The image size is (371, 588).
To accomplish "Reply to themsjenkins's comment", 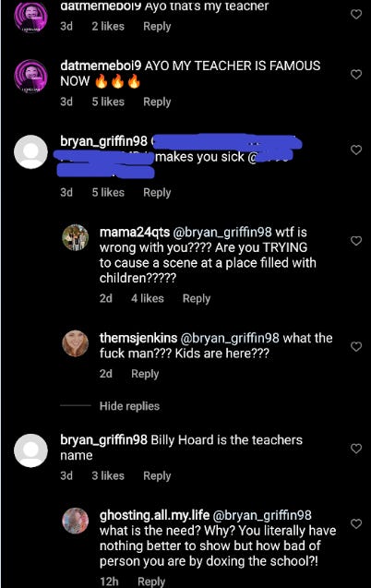I will 145,374.
